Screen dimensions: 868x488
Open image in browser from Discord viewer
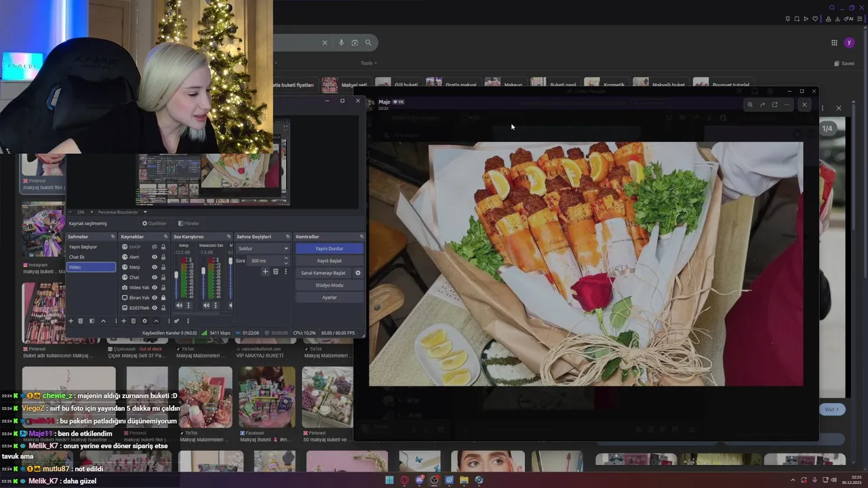(774, 104)
